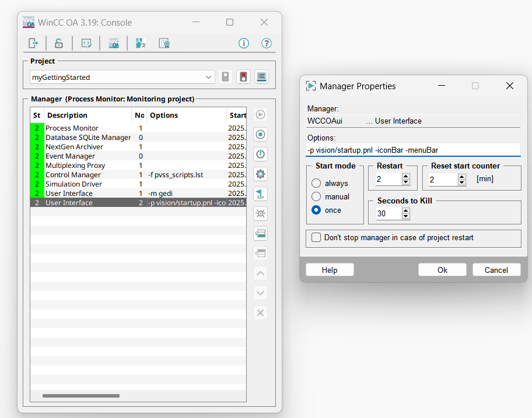Click the stop manager icon

coord(260,135)
